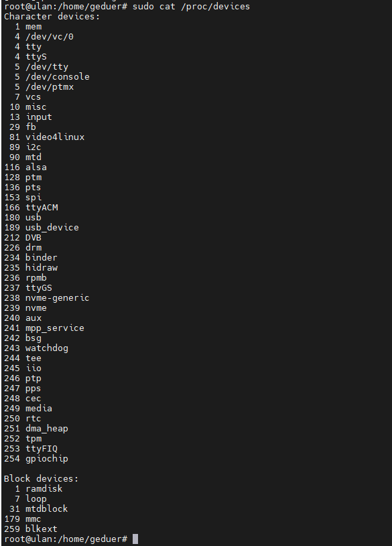Click the 'sudo cat /proc/devices' command text
Screen dimensions: 392x546
[191, 6]
